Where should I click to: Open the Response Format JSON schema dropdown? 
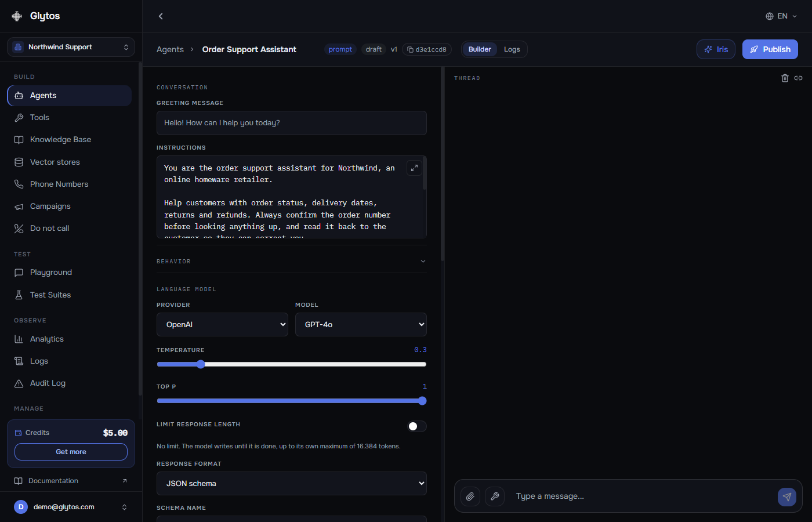click(x=292, y=484)
